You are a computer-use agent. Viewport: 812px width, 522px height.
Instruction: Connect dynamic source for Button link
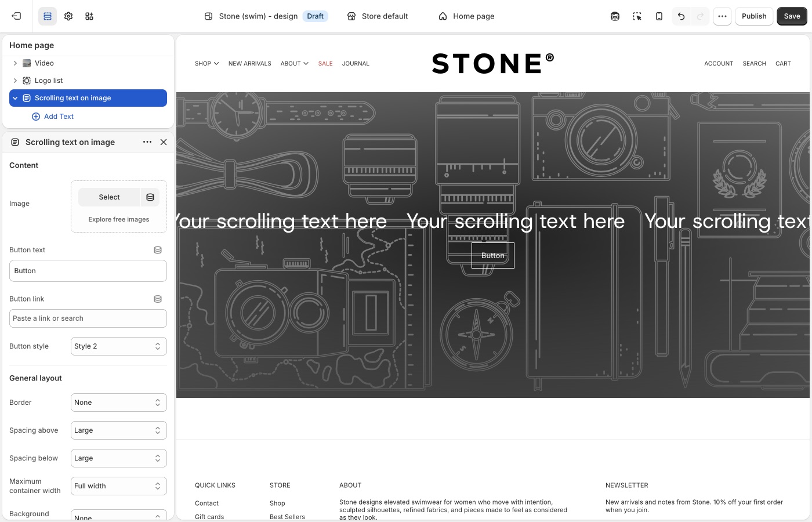[x=158, y=299]
